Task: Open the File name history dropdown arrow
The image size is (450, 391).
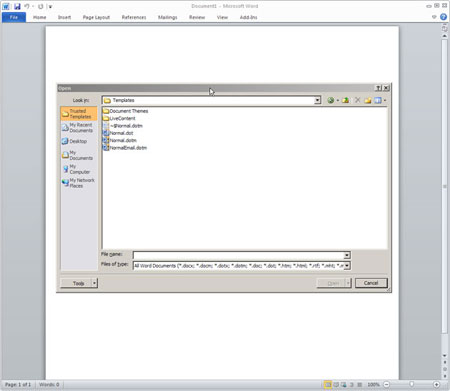Action: click(347, 255)
